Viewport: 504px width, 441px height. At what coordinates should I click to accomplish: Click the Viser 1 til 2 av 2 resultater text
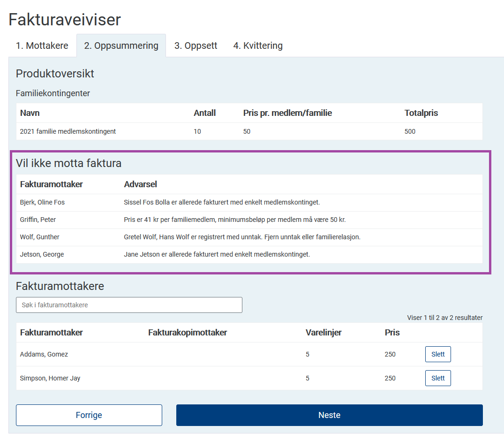point(445,318)
